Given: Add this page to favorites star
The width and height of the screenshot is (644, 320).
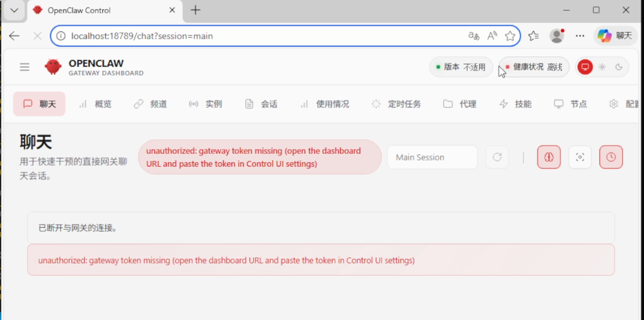Looking at the screenshot, I should tap(510, 36).
